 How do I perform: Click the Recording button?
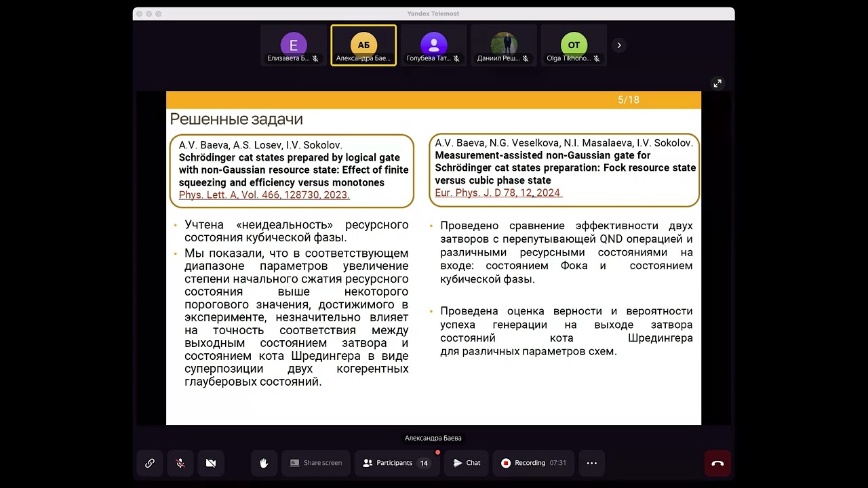[x=534, y=463]
